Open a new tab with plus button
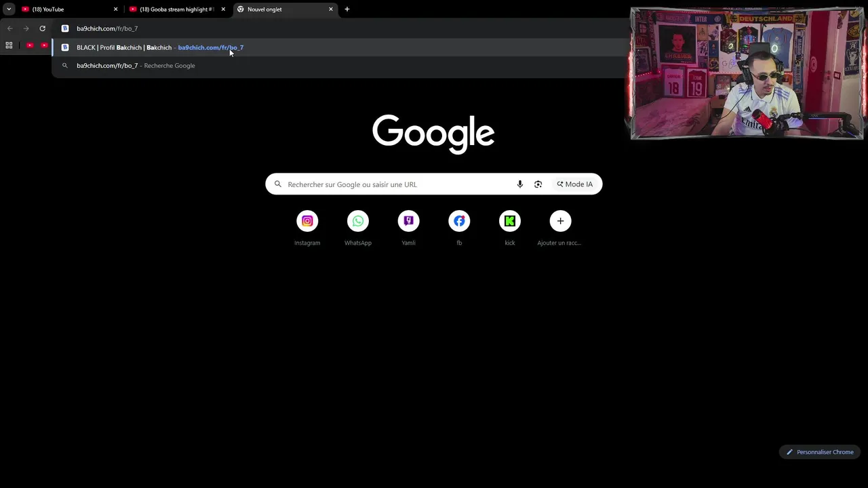This screenshot has width=868, height=488. (x=347, y=9)
